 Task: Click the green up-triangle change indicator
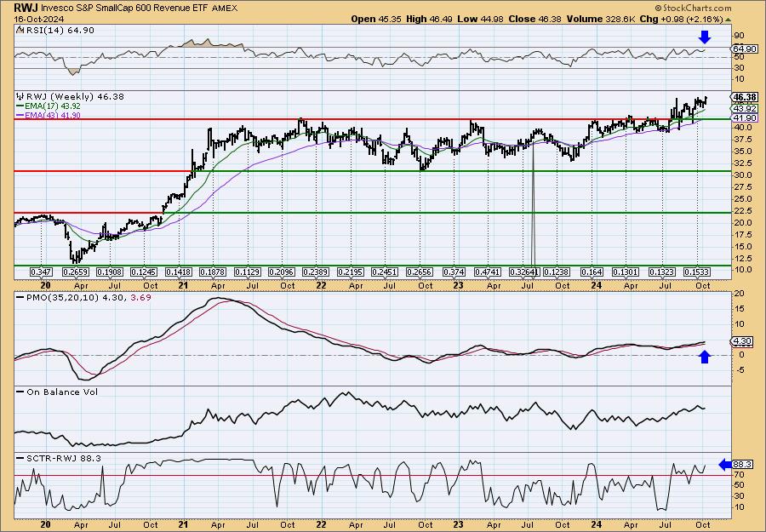click(x=728, y=20)
